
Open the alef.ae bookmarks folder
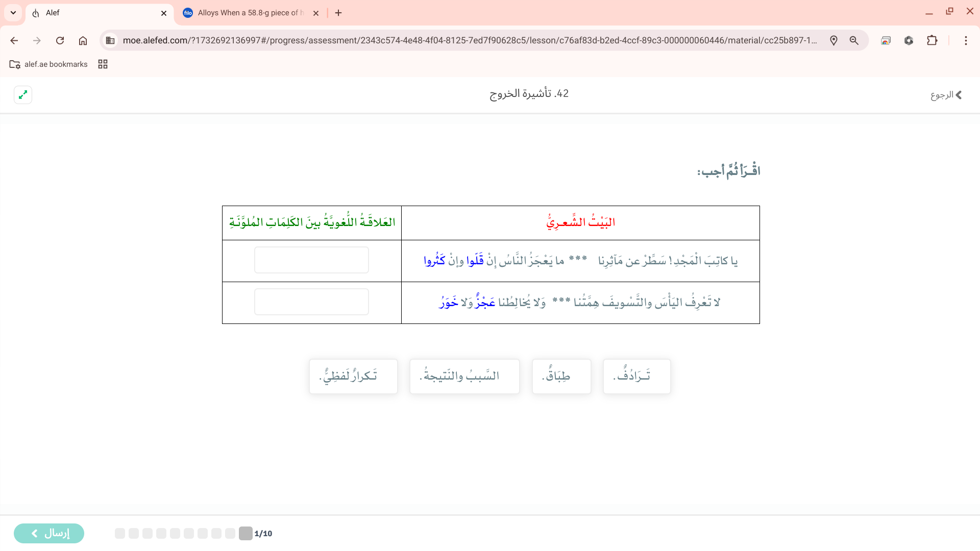click(48, 64)
